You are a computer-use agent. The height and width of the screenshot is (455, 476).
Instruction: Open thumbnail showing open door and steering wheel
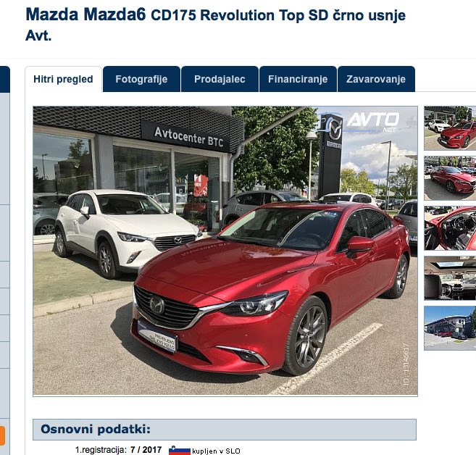coord(450,228)
